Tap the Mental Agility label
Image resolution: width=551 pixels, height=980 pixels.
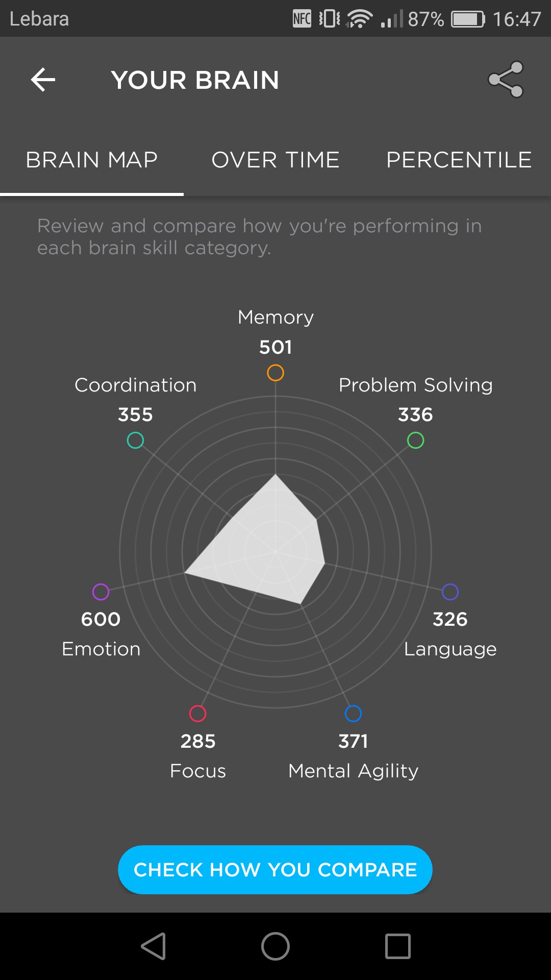(x=353, y=771)
